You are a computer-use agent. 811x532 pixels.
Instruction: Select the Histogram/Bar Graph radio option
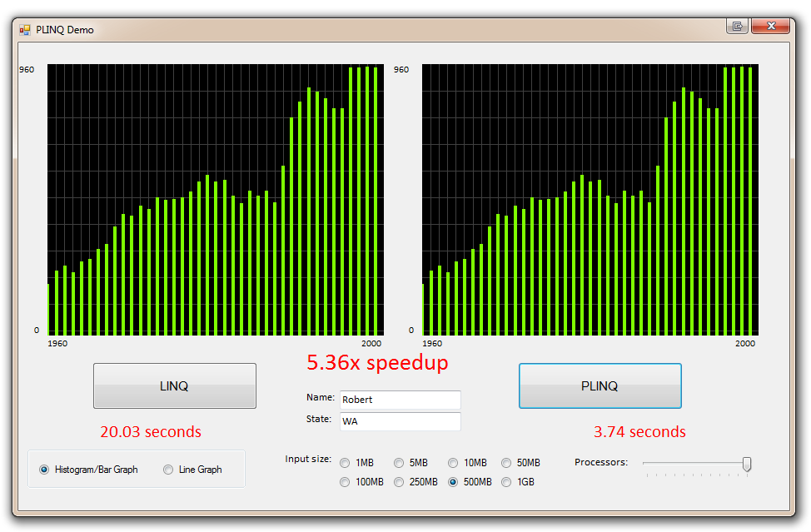point(44,470)
